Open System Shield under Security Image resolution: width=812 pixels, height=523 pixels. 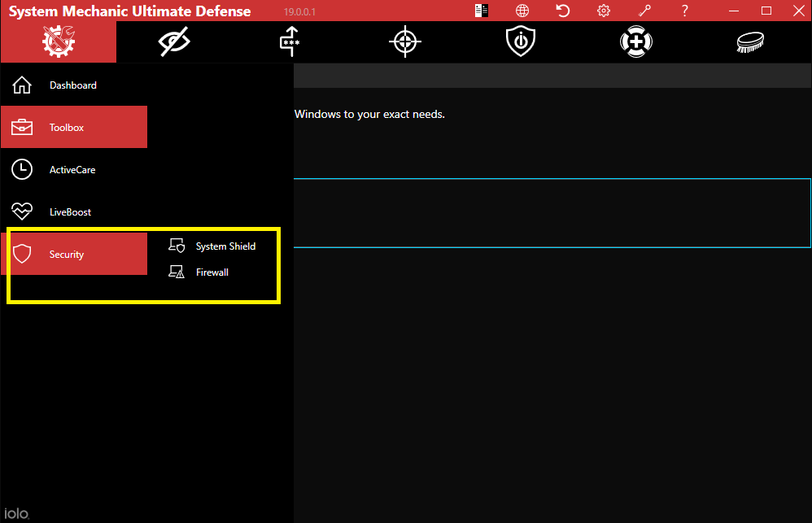[212, 246]
